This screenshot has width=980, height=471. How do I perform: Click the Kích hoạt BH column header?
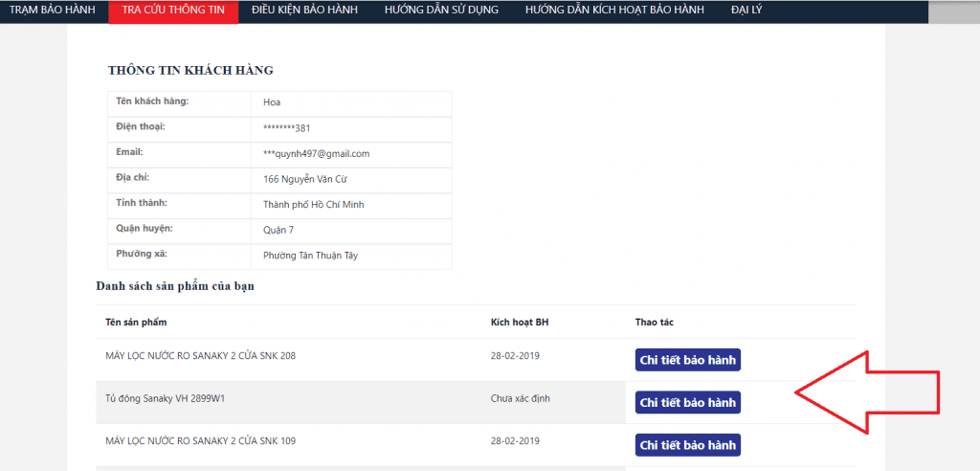click(519, 323)
